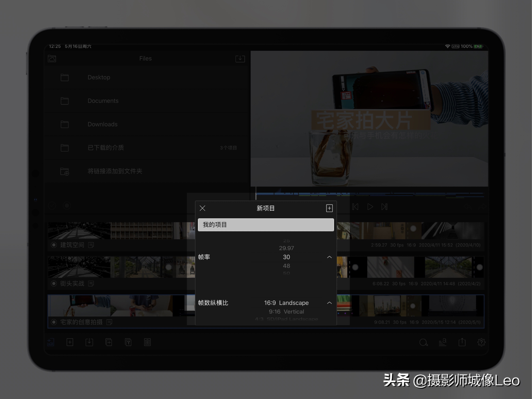
Task: Tap the cloud source icon above the Files list
Action: tap(52, 58)
